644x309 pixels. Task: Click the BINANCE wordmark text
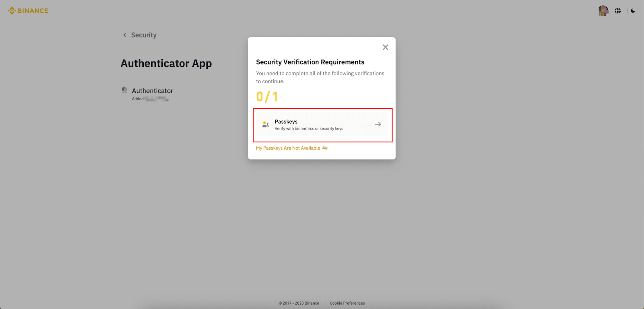click(x=33, y=11)
